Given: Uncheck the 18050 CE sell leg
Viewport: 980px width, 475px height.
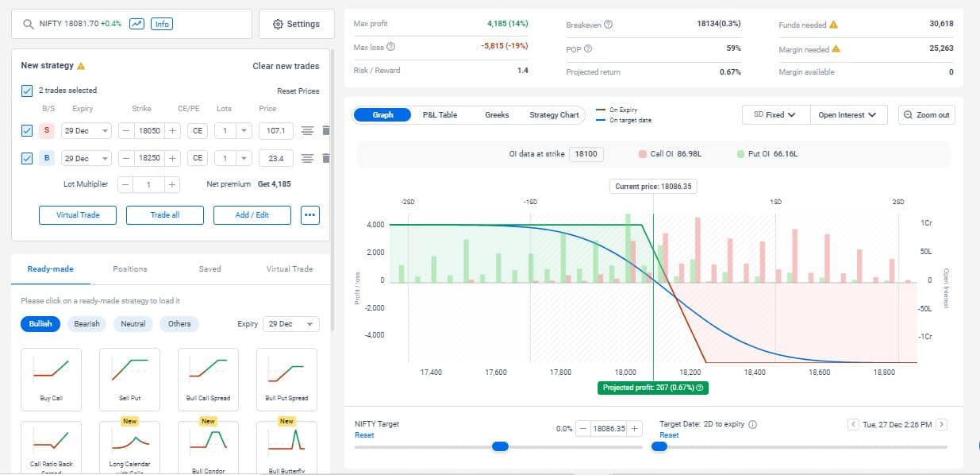Looking at the screenshot, I should pyautogui.click(x=26, y=130).
